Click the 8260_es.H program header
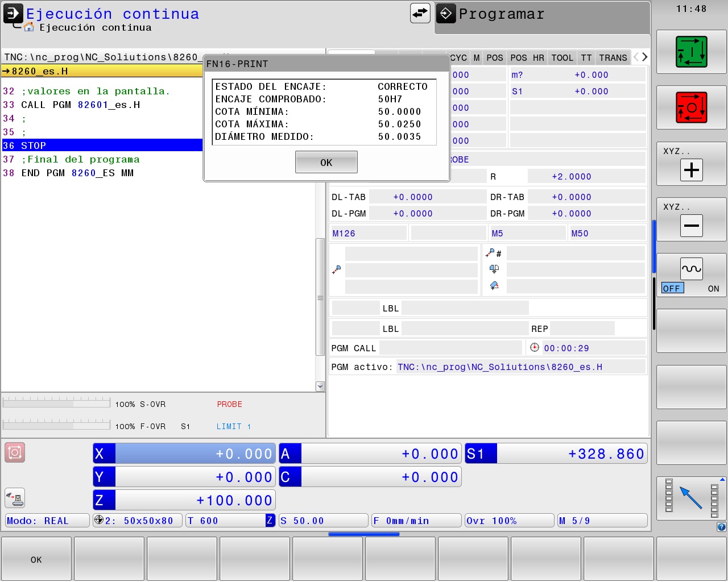This screenshot has width=728, height=582. [x=102, y=71]
